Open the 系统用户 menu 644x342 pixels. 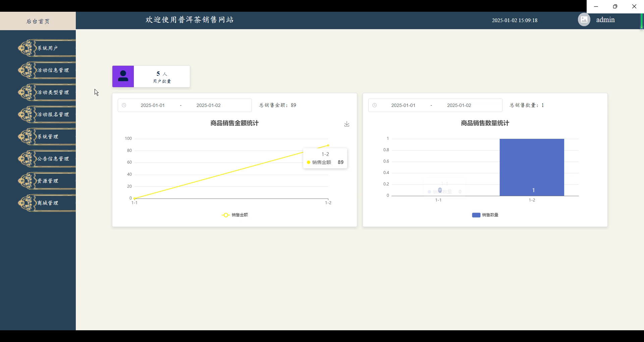(x=47, y=48)
